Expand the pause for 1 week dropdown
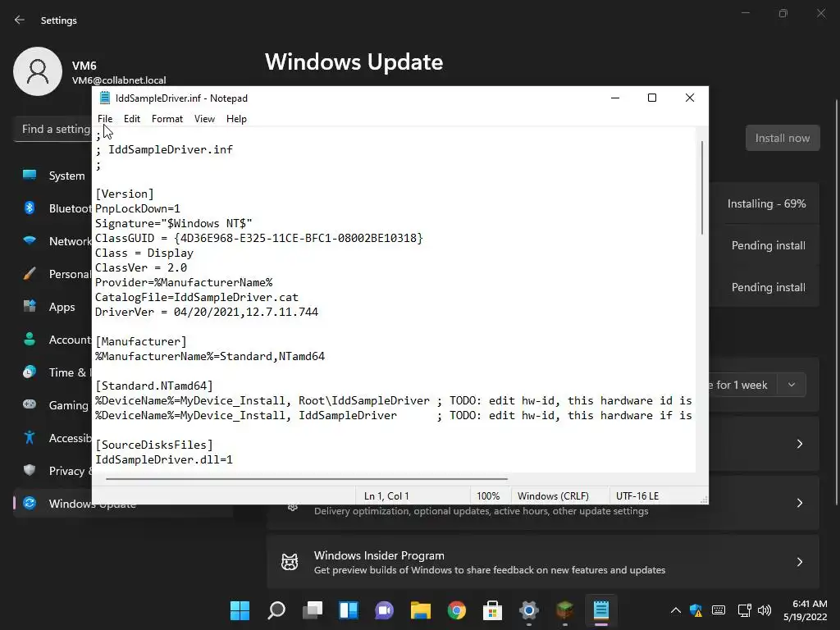840x630 pixels. pyautogui.click(x=792, y=385)
